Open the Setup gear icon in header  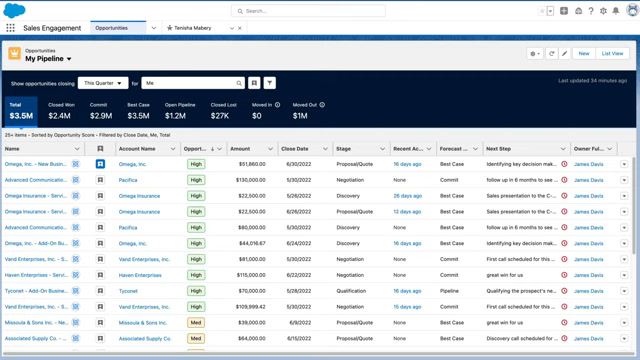[603, 11]
